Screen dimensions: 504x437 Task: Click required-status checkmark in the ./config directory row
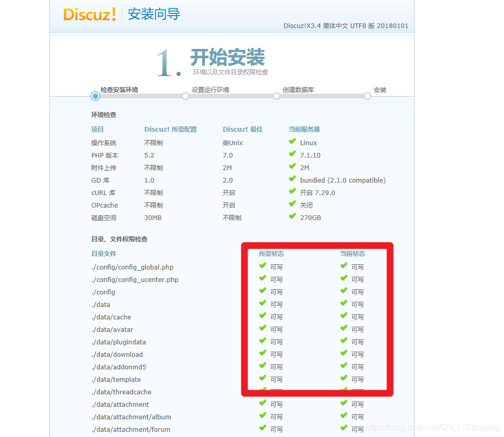tap(263, 290)
